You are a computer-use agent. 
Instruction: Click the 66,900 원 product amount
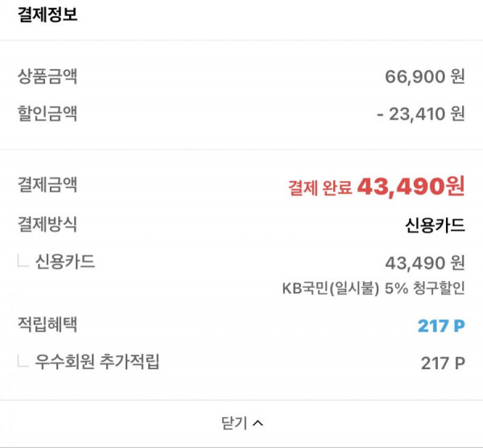pyautogui.click(x=425, y=76)
